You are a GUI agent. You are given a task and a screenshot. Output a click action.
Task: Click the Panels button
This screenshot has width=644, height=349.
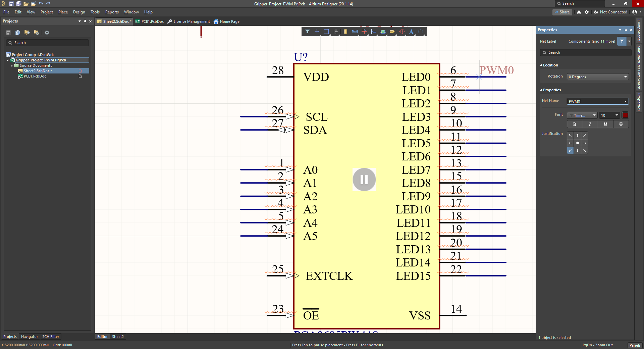(x=635, y=345)
